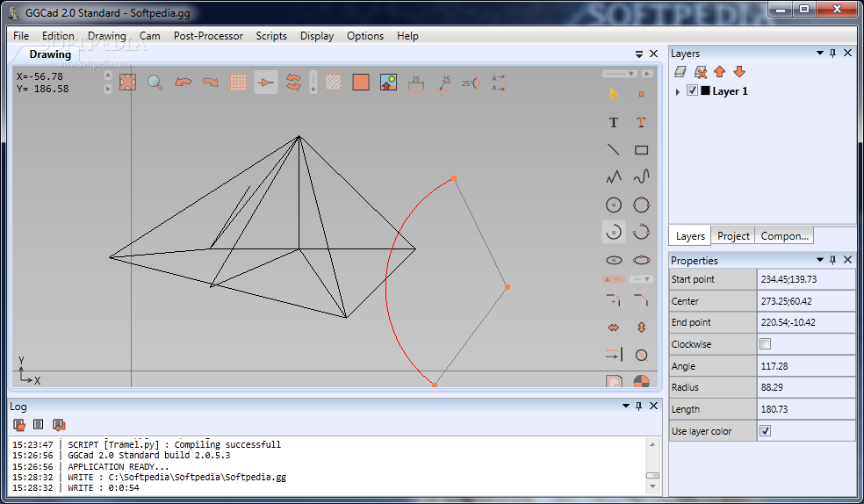864x504 pixels.
Task: Click the horizontal mirror tool
Action: (x=614, y=328)
